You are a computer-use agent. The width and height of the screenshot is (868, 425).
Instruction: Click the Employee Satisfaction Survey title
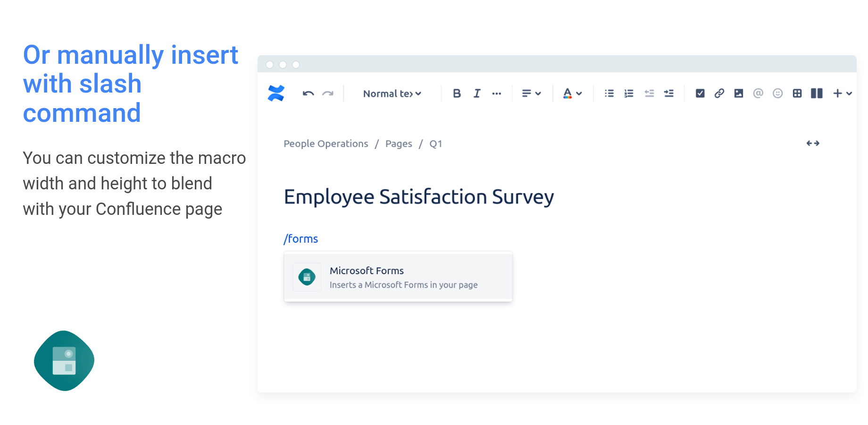click(x=419, y=197)
